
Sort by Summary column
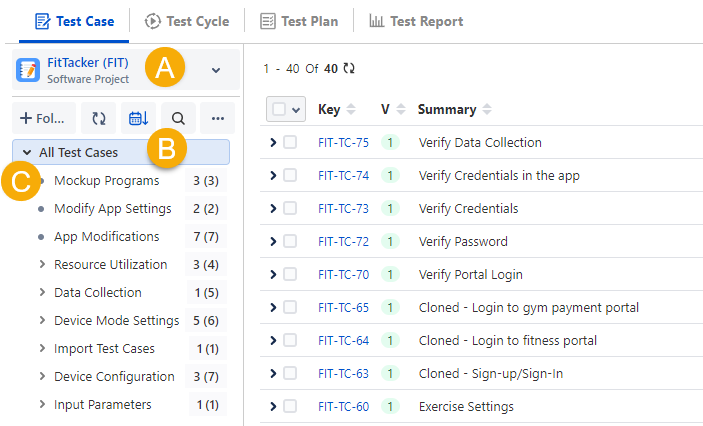[x=487, y=109]
